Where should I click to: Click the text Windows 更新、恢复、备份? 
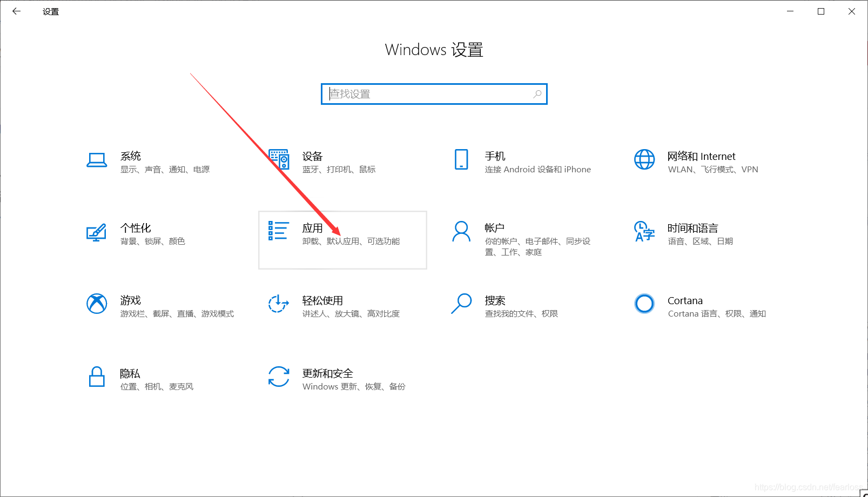(354, 387)
